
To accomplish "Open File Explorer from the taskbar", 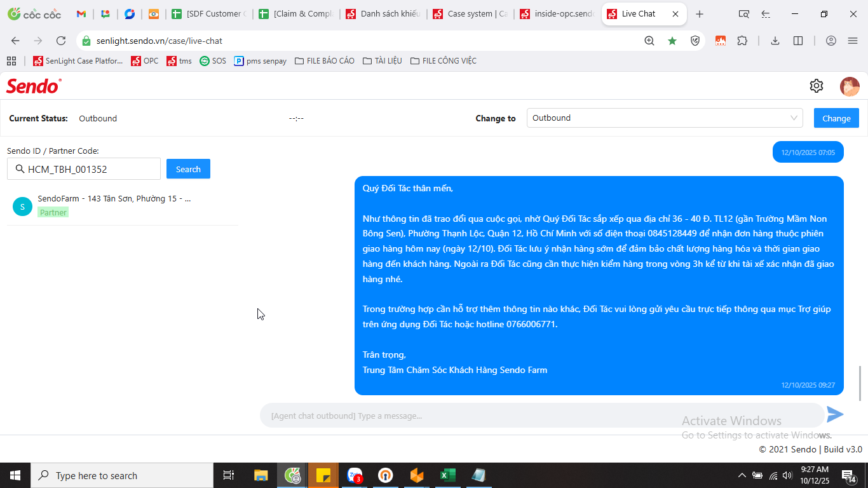I will click(261, 475).
